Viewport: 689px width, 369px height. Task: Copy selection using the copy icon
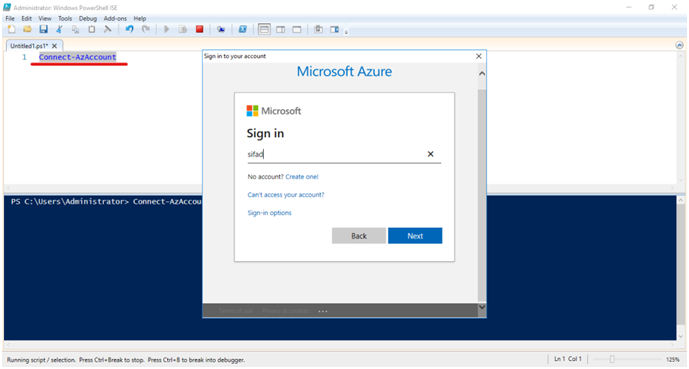[x=75, y=29]
